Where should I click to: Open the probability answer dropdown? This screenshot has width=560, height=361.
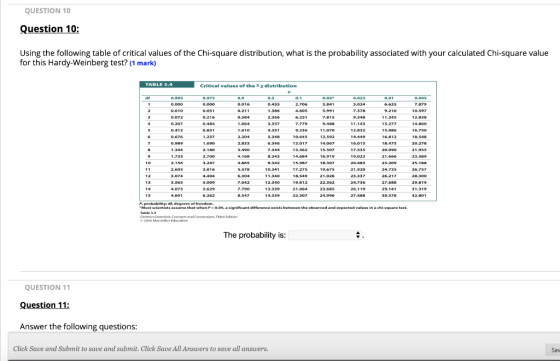click(325, 235)
